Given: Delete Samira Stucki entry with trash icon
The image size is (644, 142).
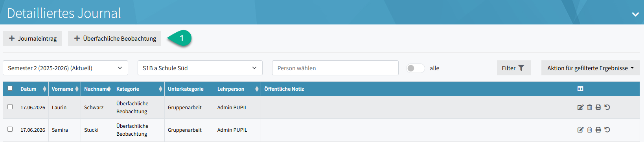Looking at the screenshot, I should [589, 130].
